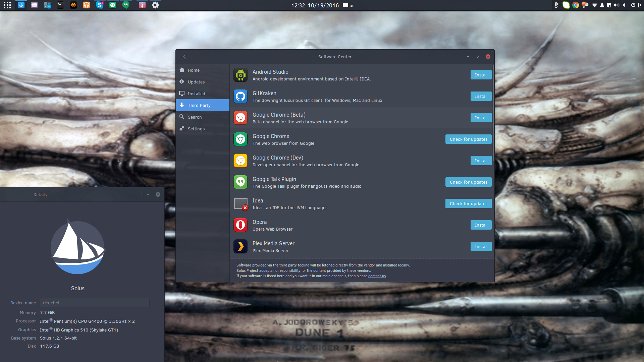The width and height of the screenshot is (644, 362).
Task: Select the 'Google Chrome (Beta)' title text
Action: coord(279,115)
